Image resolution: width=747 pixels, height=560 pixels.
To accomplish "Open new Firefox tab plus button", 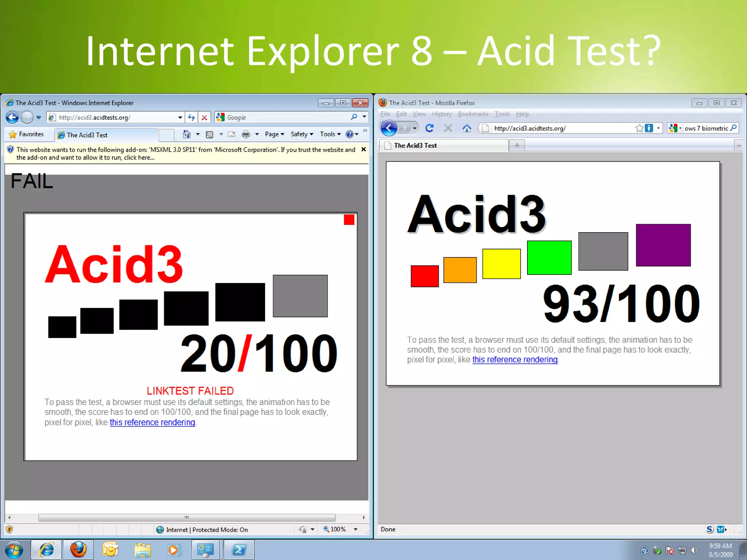I will pyautogui.click(x=517, y=145).
